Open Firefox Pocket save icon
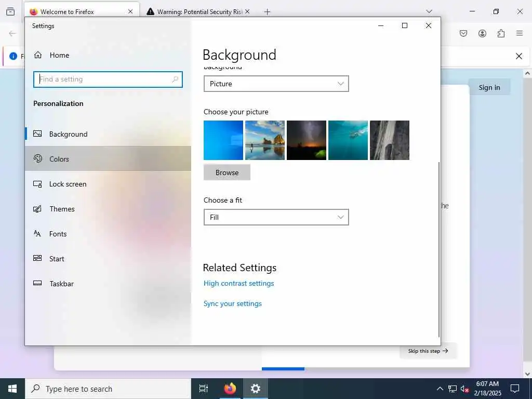The image size is (532, 399). [x=463, y=33]
